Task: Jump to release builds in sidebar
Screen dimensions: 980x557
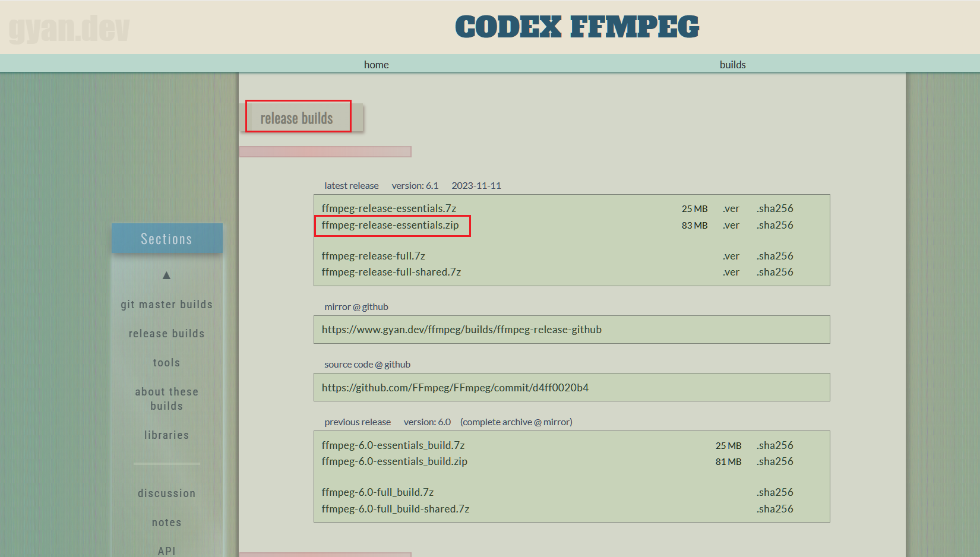Action: pos(166,334)
